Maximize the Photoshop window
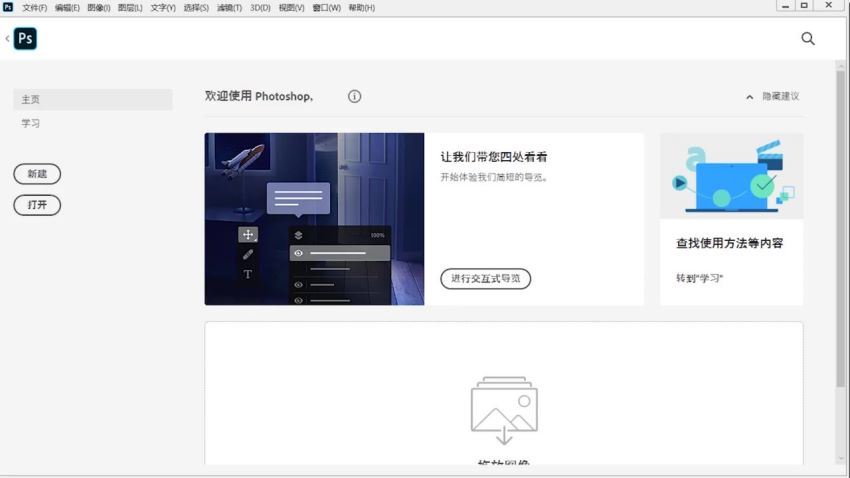 [x=804, y=5]
